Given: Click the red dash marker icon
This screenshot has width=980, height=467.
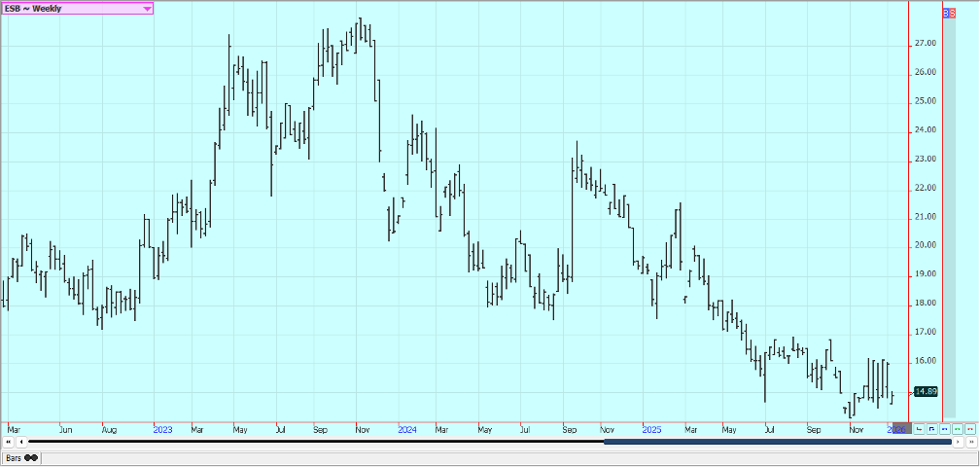Looking at the screenshot, I should coord(969,428).
